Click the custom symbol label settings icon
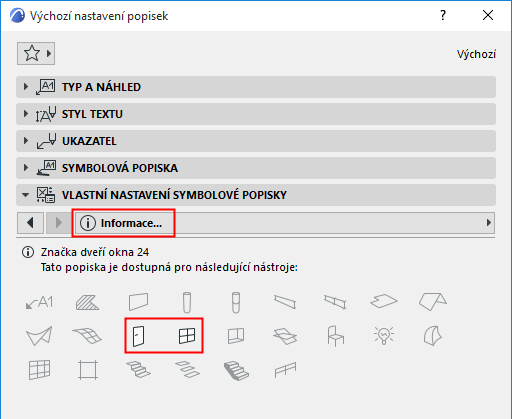This screenshot has width=512, height=419. tap(46, 195)
